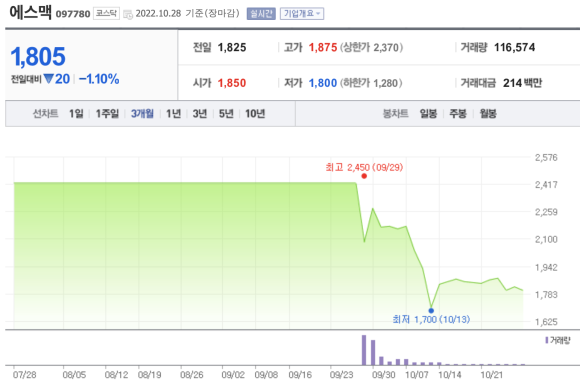Switch to the 일봉 candle chart
This screenshot has width=580, height=392.
[x=428, y=114]
